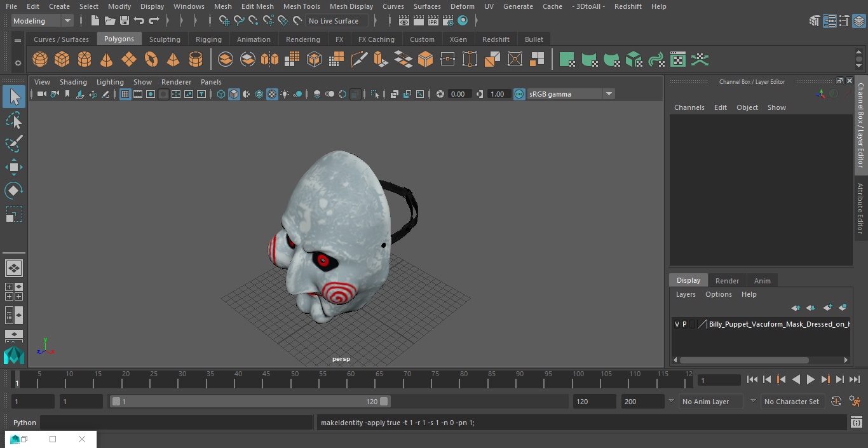This screenshot has width=868, height=448.
Task: Create a polygon torus from shelf
Action: pos(151,60)
